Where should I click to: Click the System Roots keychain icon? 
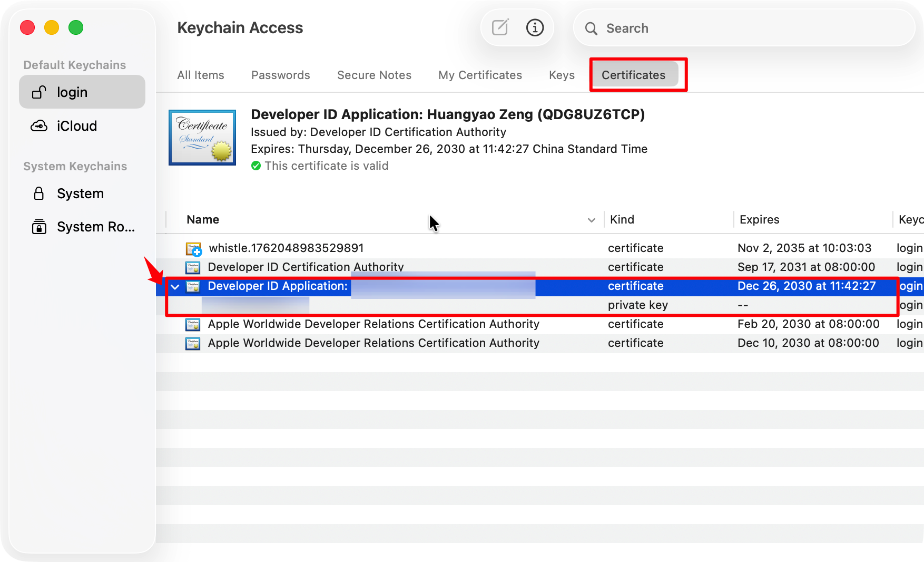coord(39,227)
